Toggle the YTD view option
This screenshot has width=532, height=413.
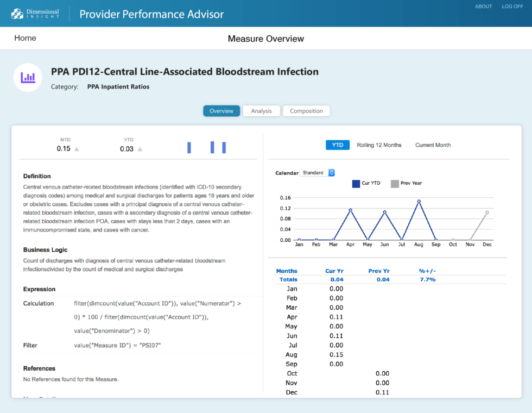pyautogui.click(x=338, y=145)
